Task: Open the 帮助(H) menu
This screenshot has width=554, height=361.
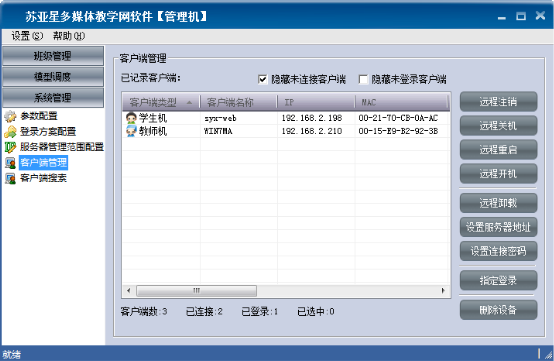Action: pyautogui.click(x=69, y=36)
